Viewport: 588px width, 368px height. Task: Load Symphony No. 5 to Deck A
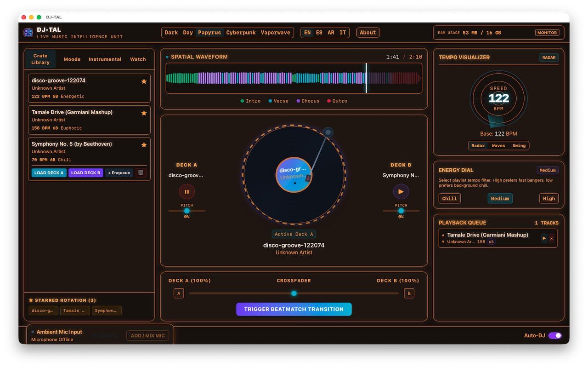tap(49, 173)
